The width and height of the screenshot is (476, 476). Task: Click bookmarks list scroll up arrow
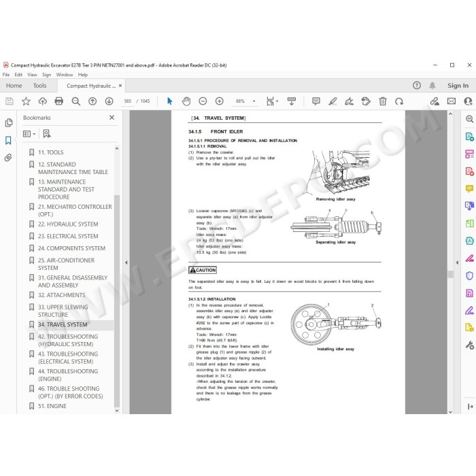coord(117,149)
